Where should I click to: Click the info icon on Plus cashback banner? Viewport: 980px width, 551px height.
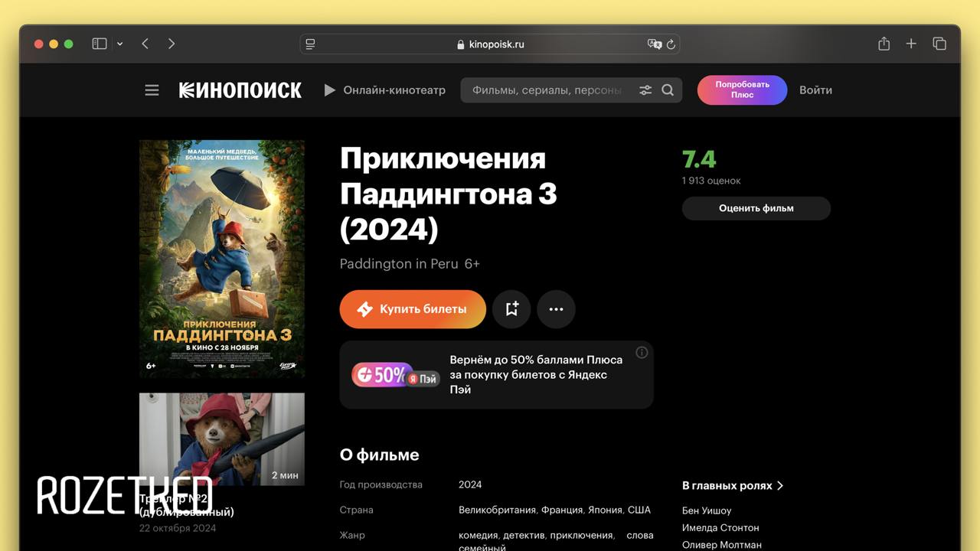[642, 353]
